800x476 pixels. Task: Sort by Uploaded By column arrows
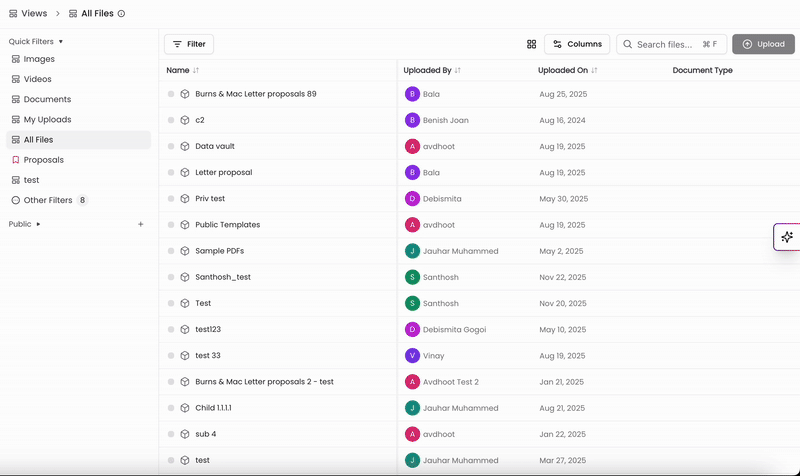pos(458,70)
